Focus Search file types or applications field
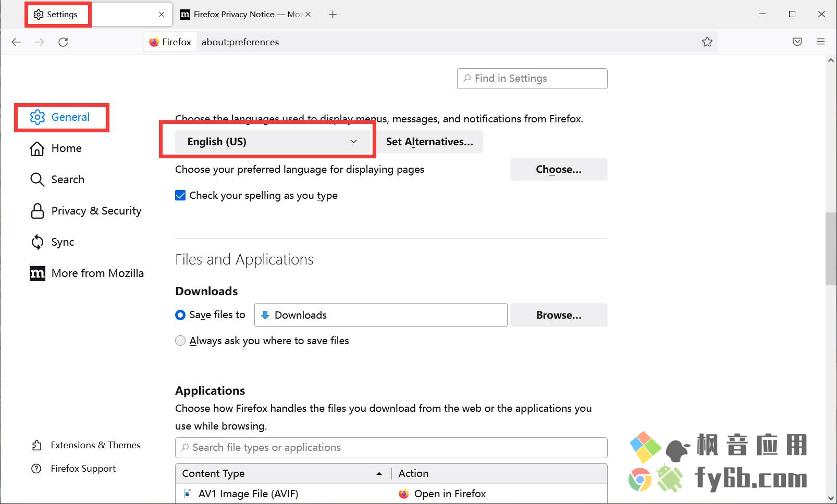The height and width of the screenshot is (504, 837). click(391, 448)
